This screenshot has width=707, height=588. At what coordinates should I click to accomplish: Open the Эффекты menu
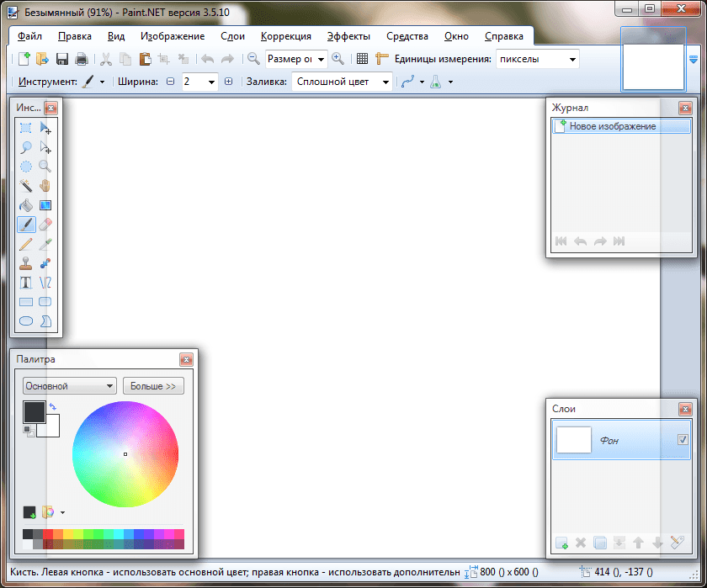(x=348, y=36)
